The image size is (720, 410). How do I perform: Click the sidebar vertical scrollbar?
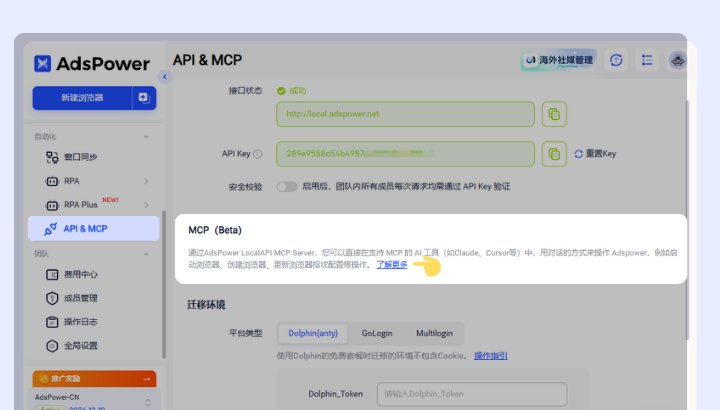[164, 285]
